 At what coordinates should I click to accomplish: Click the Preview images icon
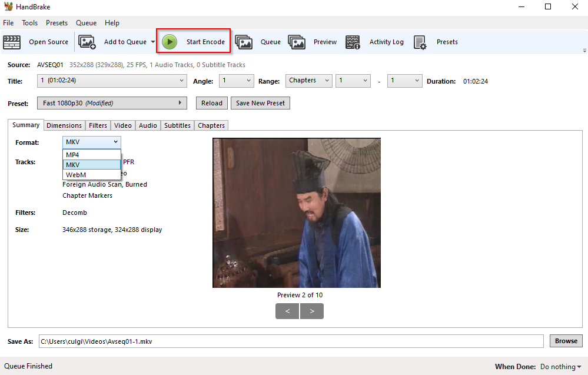pyautogui.click(x=297, y=42)
